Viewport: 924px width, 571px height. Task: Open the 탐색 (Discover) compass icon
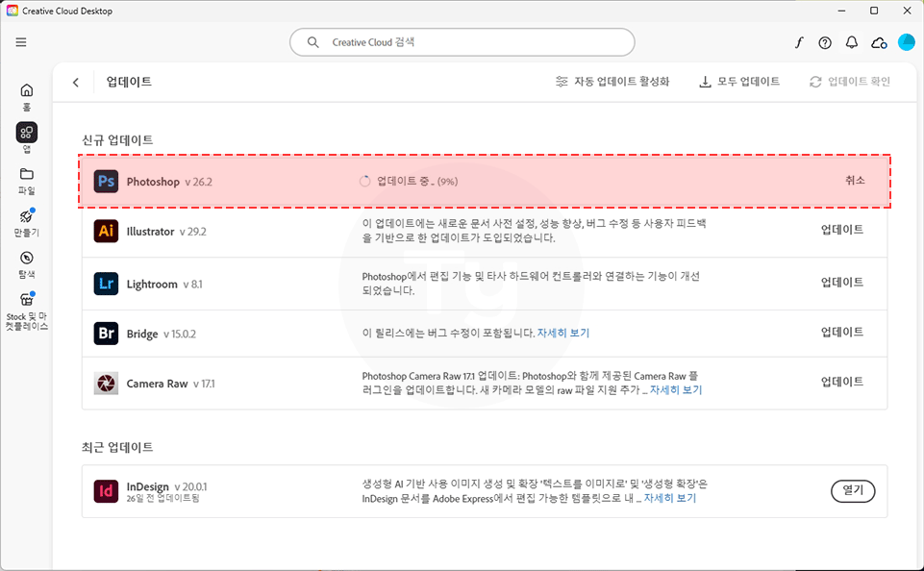(27, 264)
